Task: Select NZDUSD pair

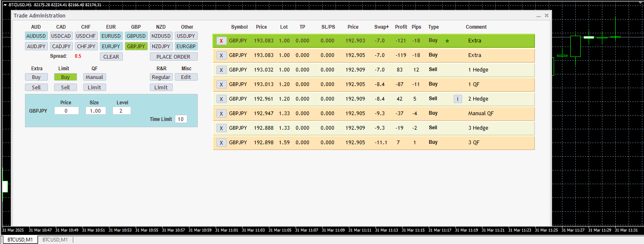Action: [161, 36]
